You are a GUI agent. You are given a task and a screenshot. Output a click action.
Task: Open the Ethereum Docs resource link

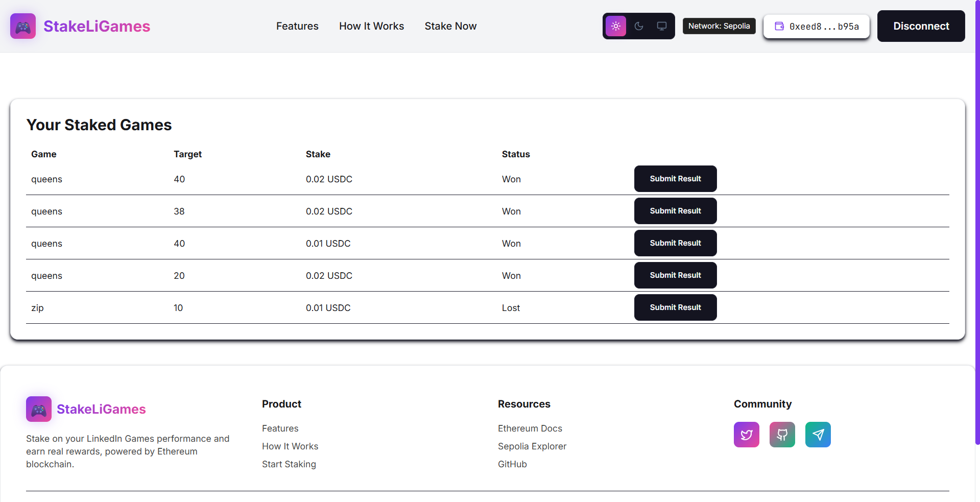pos(530,428)
